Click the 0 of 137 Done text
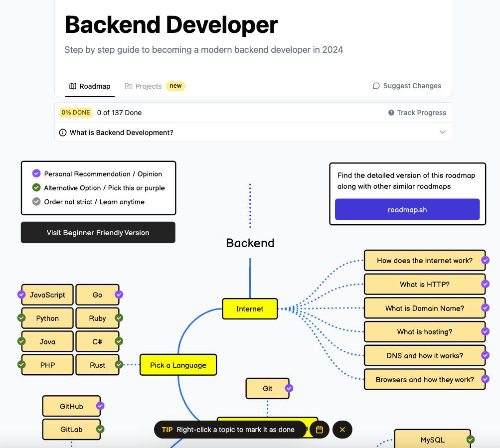This screenshot has width=500, height=448. [x=119, y=113]
